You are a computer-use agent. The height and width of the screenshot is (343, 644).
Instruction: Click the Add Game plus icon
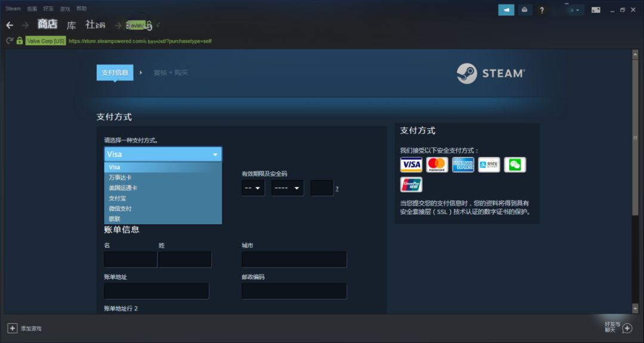click(x=12, y=328)
